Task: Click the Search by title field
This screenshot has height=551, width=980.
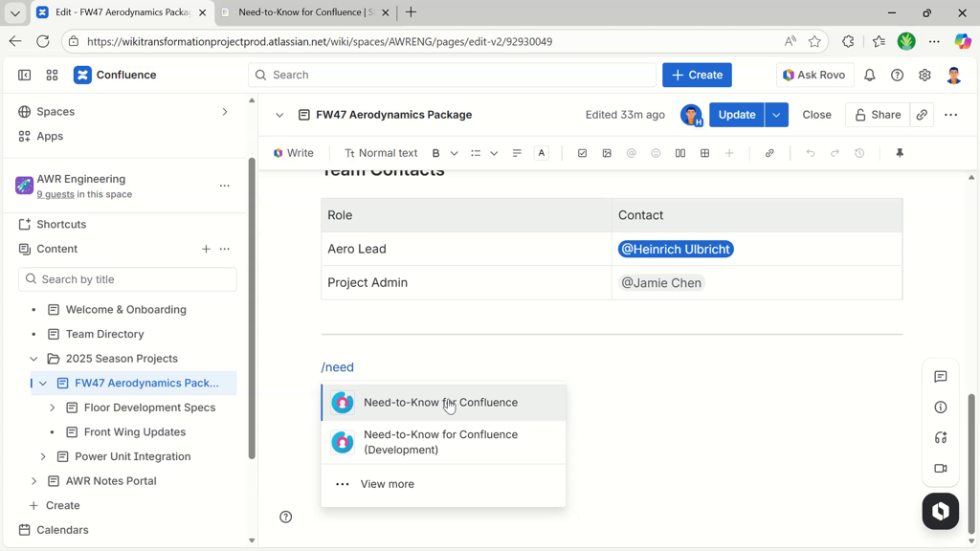Action: point(128,279)
